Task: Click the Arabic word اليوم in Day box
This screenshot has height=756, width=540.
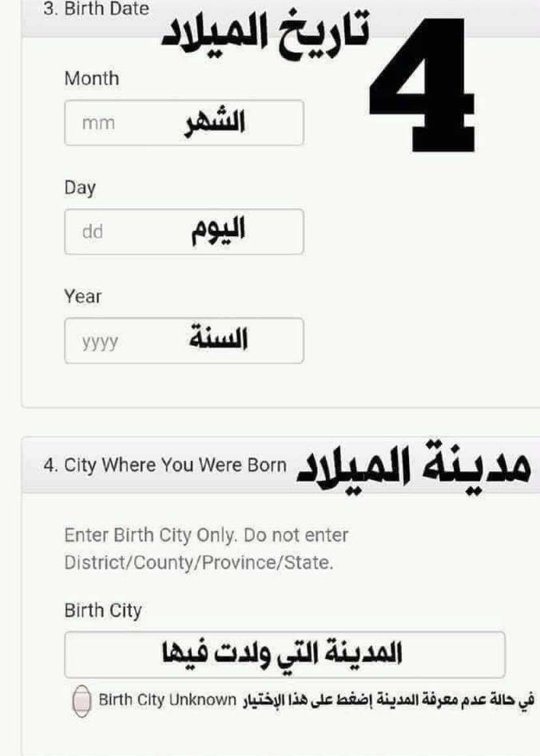Action: (218, 231)
